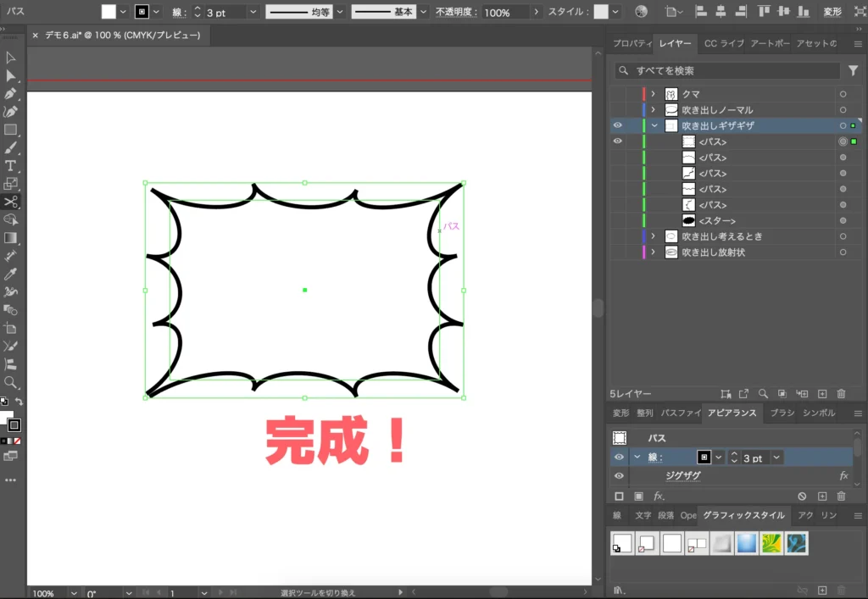Collapse the 吹き出しギザギザ layer

(x=654, y=125)
